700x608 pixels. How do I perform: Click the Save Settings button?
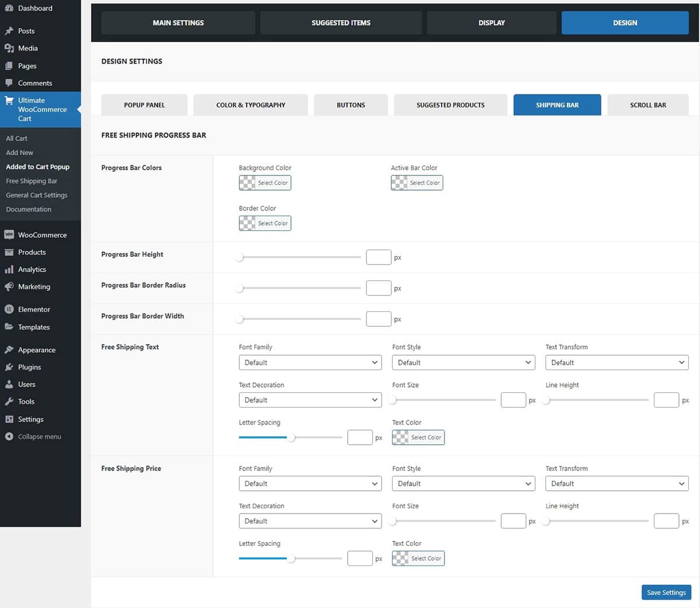[x=666, y=592]
